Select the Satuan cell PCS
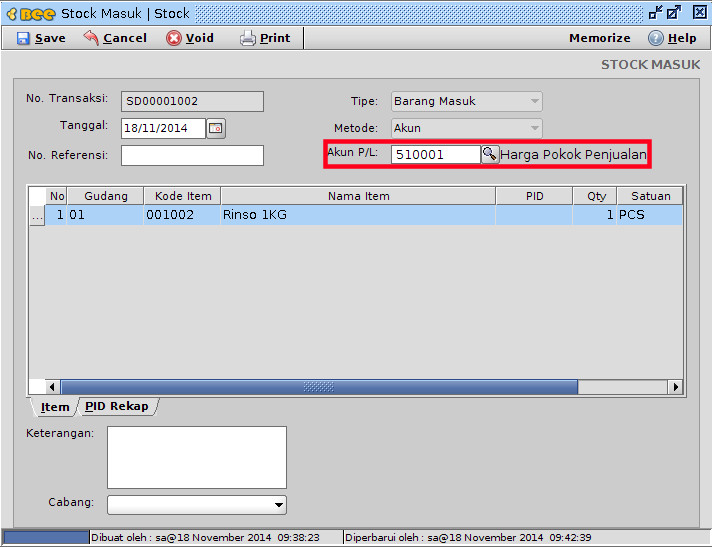The width and height of the screenshot is (712, 547). pyautogui.click(x=650, y=215)
